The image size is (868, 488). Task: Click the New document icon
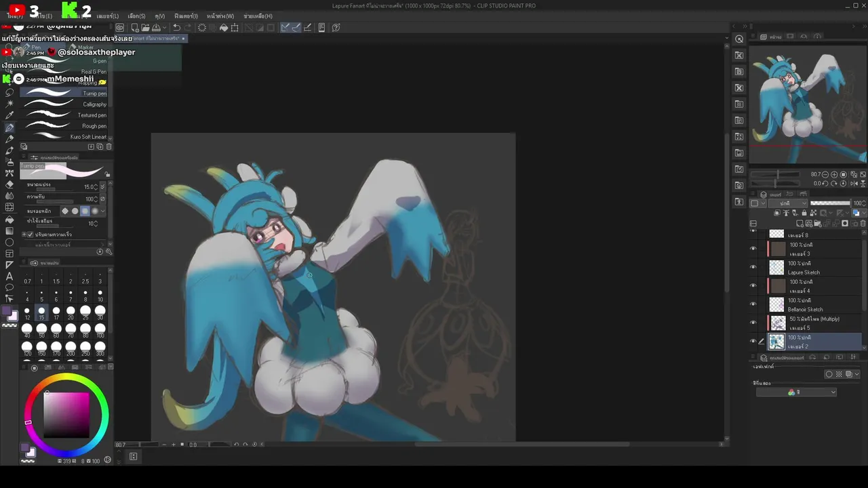click(135, 28)
